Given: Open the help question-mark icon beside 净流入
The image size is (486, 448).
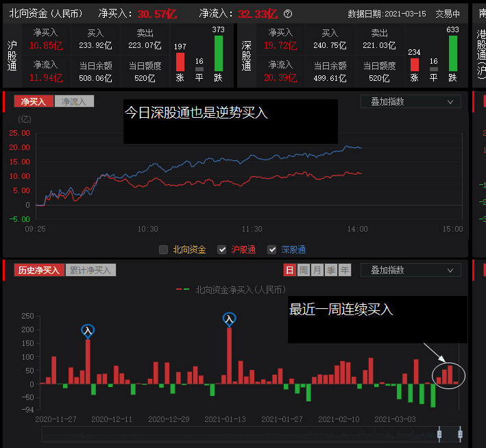Looking at the screenshot, I should tap(288, 14).
